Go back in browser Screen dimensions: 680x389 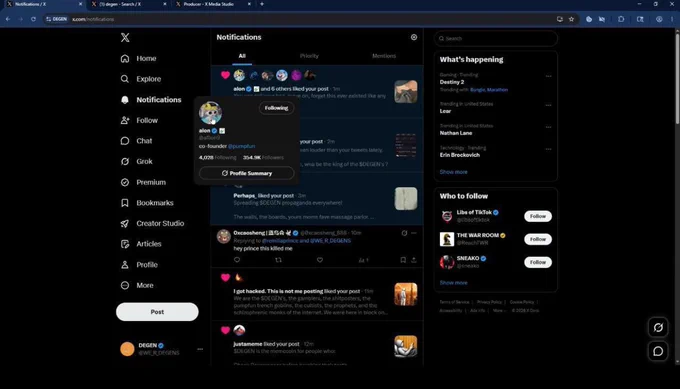tap(8, 19)
